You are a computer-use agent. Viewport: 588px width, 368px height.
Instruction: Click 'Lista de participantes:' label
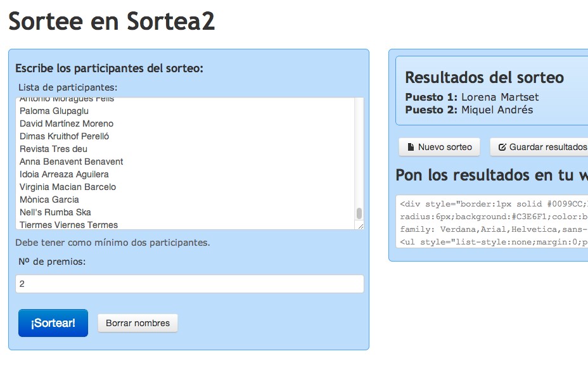[x=68, y=87]
